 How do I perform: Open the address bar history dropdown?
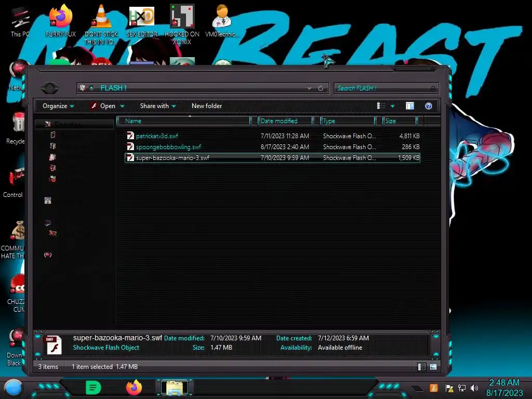click(309, 88)
